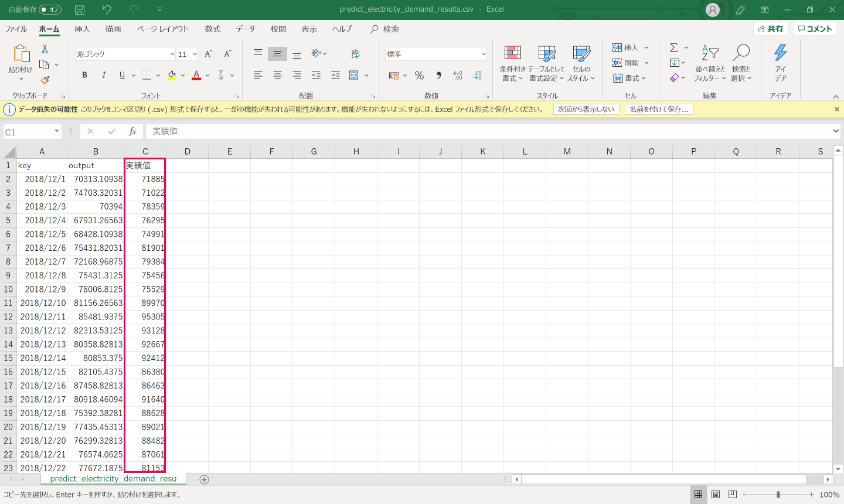The height and width of the screenshot is (504, 844).
Task: Apply italic formatting
Action: click(x=104, y=75)
